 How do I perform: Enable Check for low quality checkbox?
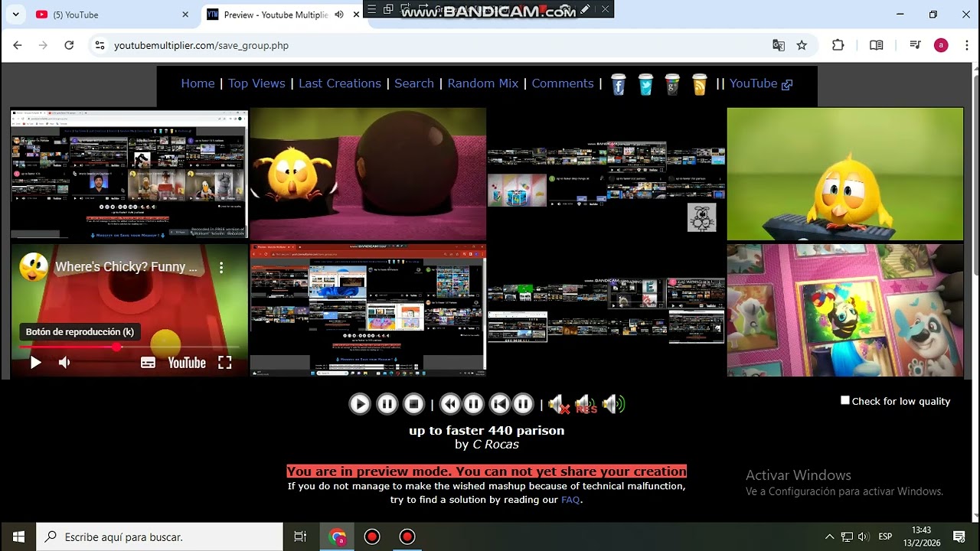(x=845, y=400)
